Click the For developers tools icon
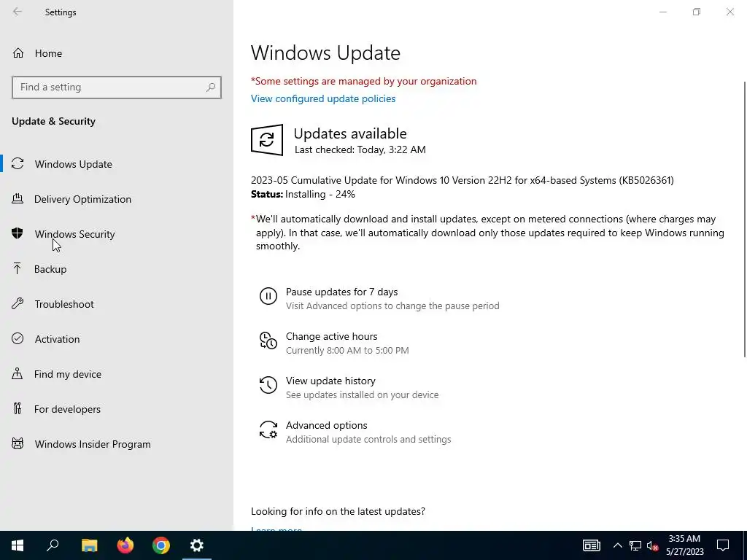The width and height of the screenshot is (747, 560). pyautogui.click(x=18, y=408)
